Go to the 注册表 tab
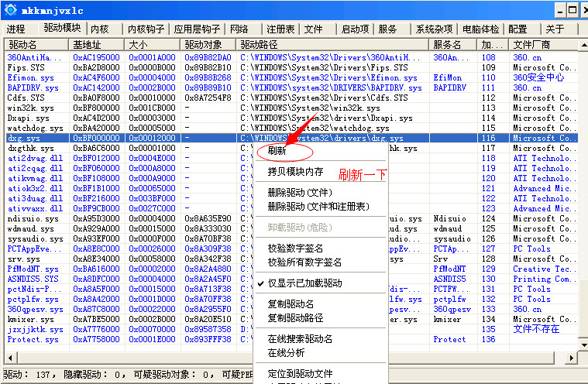 click(x=280, y=29)
